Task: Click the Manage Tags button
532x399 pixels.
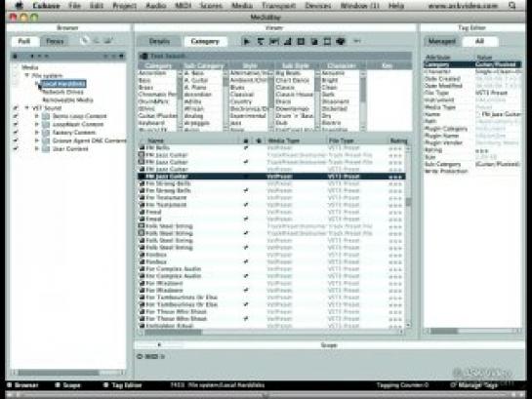Action: [x=473, y=384]
